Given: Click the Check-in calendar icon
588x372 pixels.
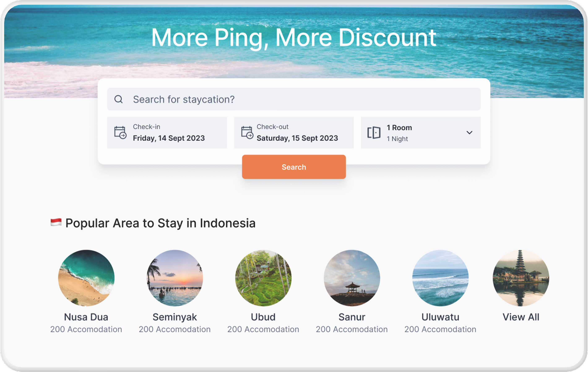Looking at the screenshot, I should (120, 132).
